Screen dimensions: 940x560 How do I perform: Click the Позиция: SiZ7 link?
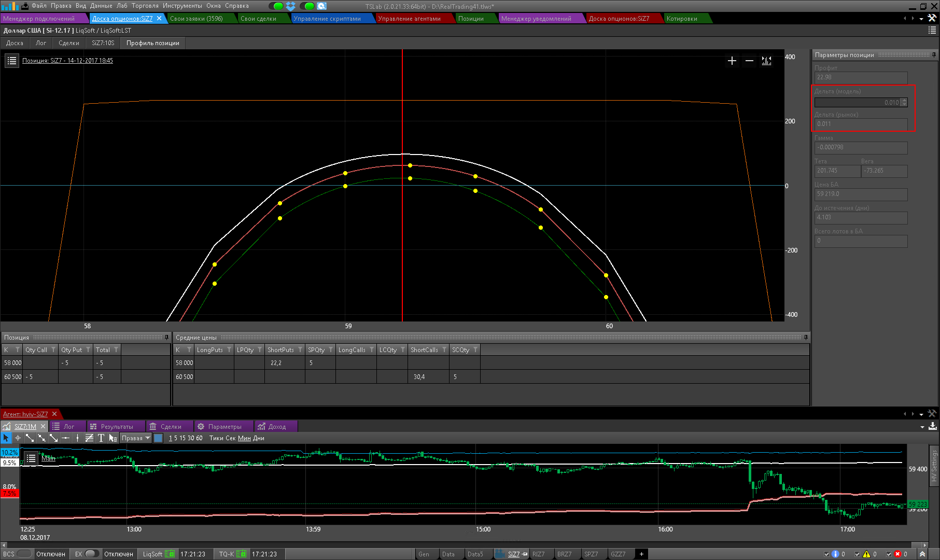pyautogui.click(x=67, y=61)
